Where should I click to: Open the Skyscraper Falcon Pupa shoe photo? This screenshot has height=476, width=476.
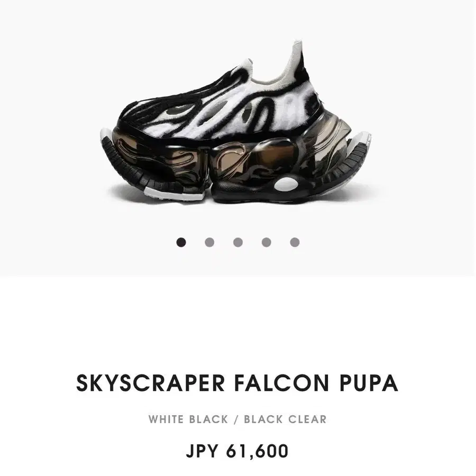click(x=236, y=122)
